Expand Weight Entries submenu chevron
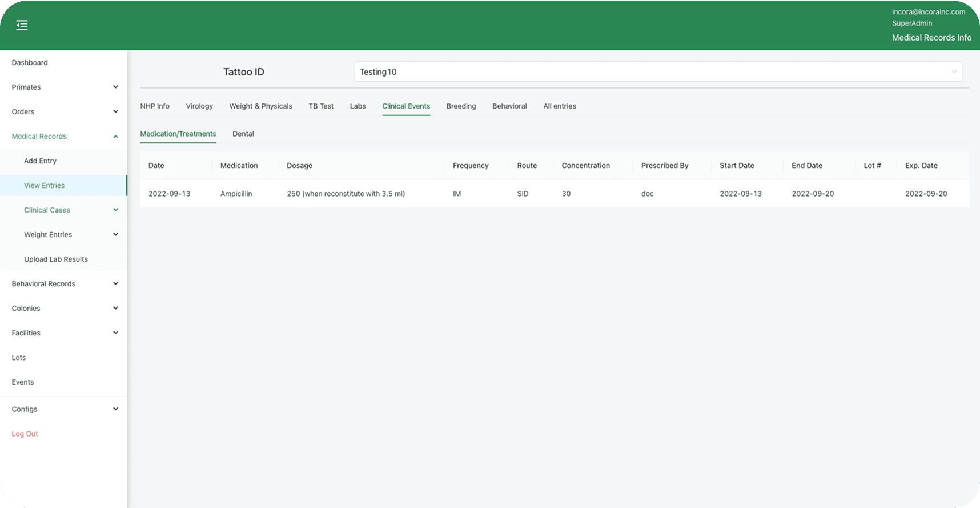Screen dimensions: 980x508 pyautogui.click(x=115, y=234)
